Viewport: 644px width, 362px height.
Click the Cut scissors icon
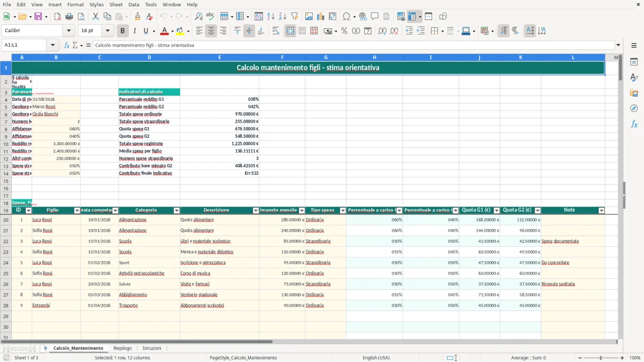[x=95, y=17]
